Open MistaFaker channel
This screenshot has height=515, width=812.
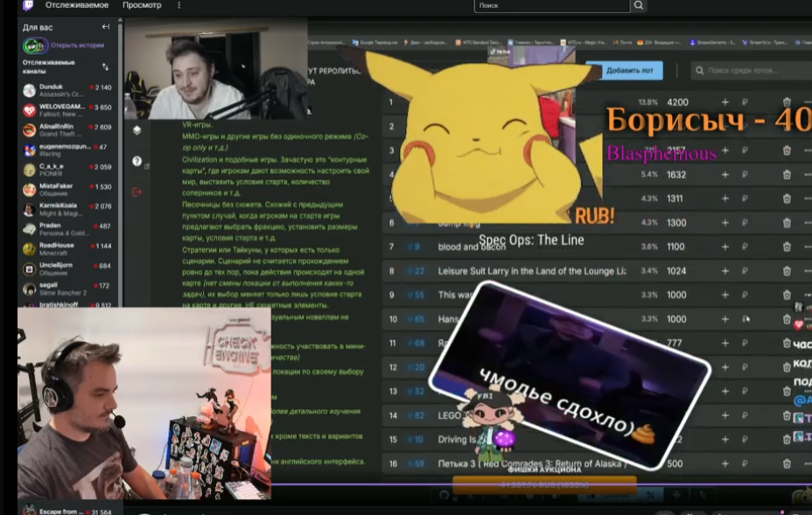point(67,190)
